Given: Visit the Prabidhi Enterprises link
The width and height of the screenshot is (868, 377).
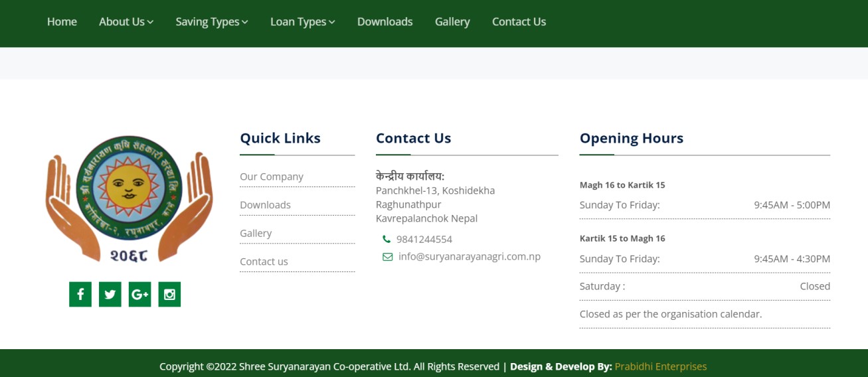Looking at the screenshot, I should tap(660, 366).
